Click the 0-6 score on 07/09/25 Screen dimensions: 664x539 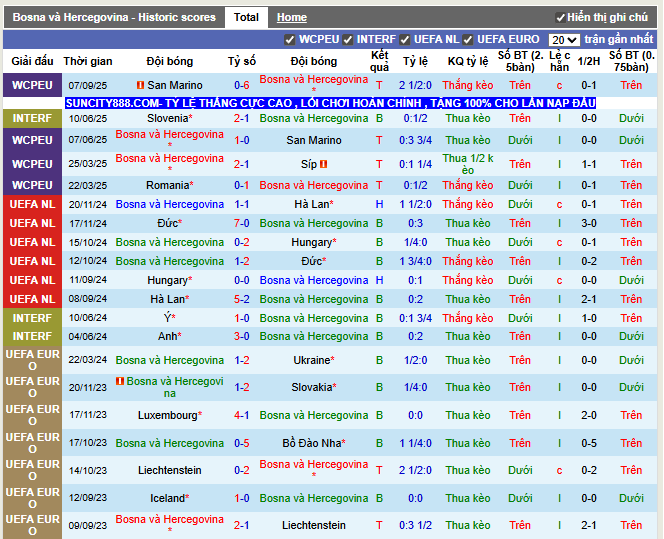coord(242,85)
